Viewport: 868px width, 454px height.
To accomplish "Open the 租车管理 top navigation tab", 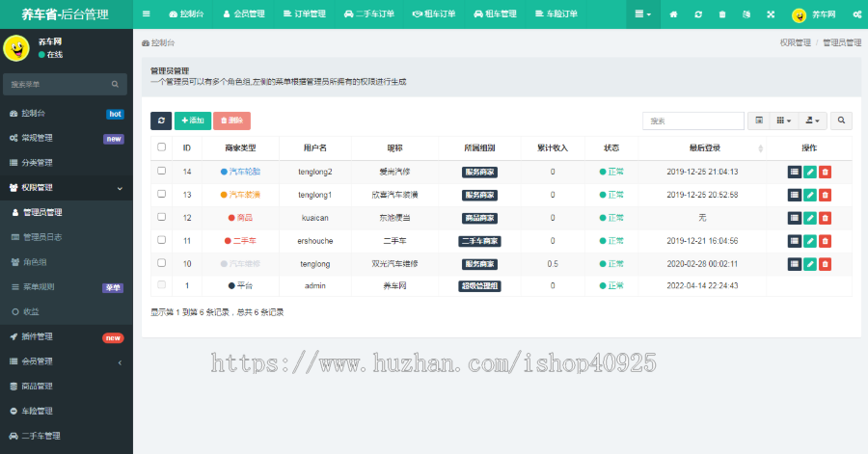I will (x=495, y=13).
